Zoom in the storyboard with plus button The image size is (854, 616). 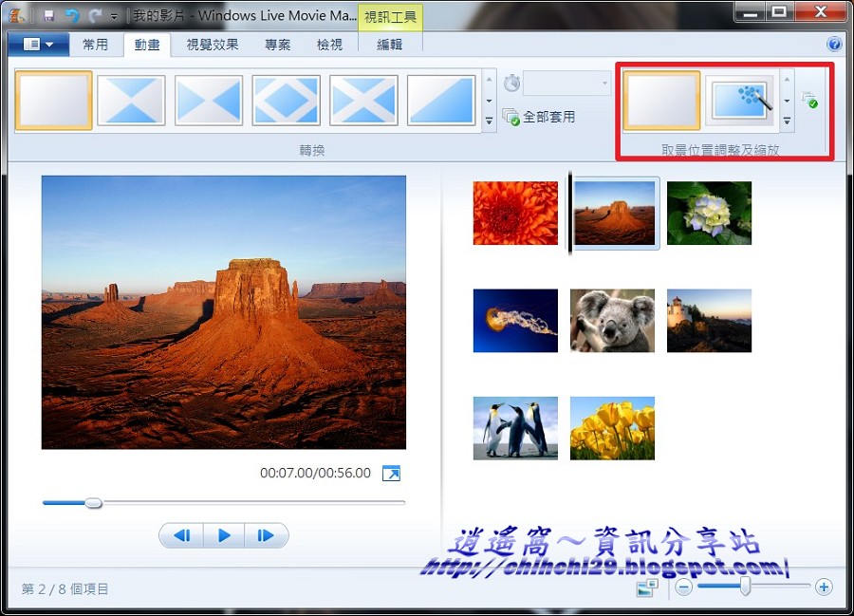[x=824, y=588]
